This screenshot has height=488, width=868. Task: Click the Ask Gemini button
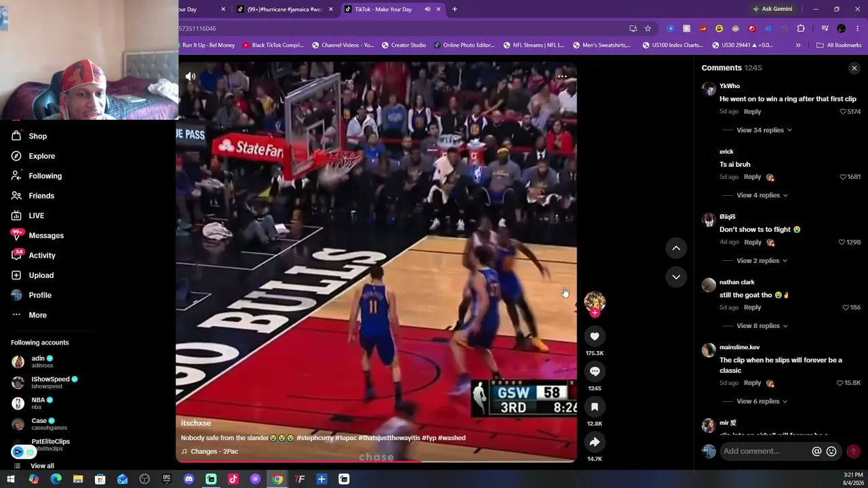772,9
